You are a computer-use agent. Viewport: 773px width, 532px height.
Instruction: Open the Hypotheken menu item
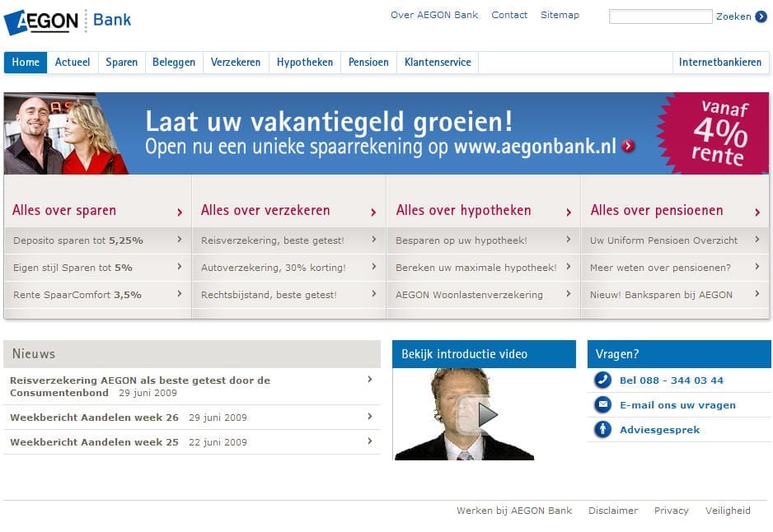(x=305, y=62)
